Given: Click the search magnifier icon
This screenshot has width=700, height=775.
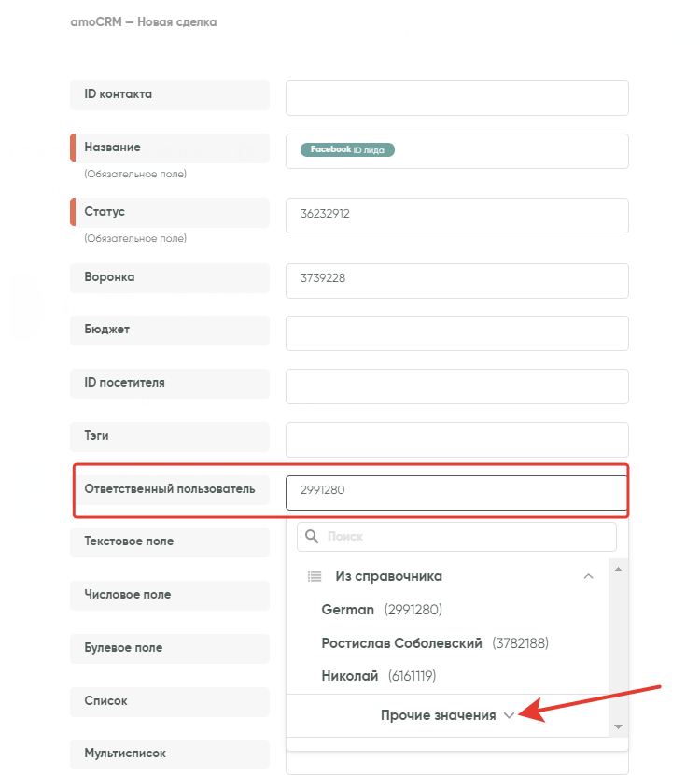Looking at the screenshot, I should point(312,537).
